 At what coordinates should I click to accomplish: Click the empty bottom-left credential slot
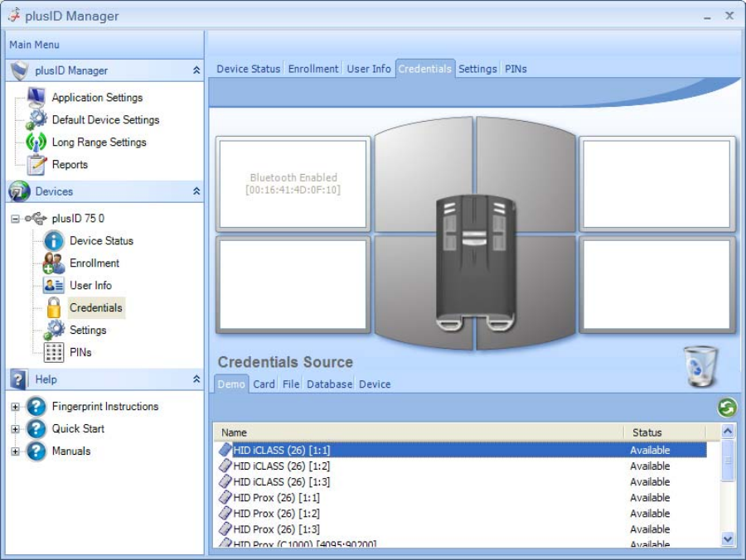coord(293,284)
